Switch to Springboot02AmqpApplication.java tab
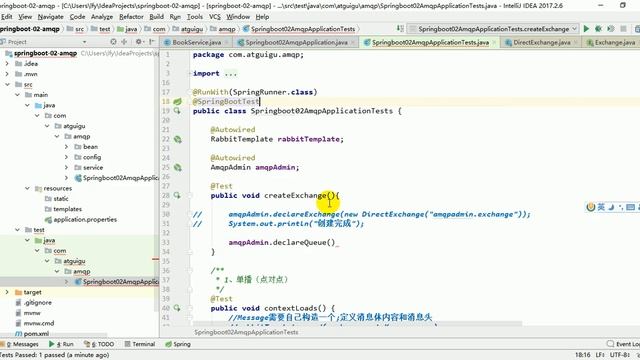The height and width of the screenshot is (360, 640). point(296,42)
